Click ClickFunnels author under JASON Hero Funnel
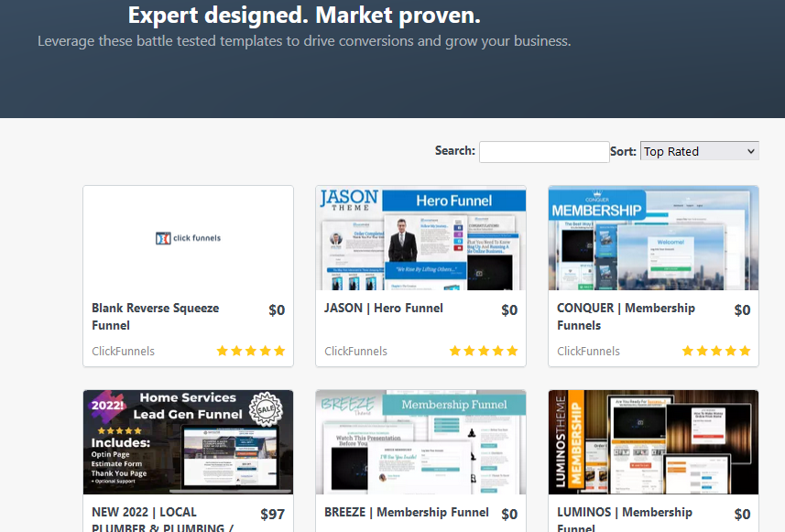This screenshot has height=532, width=785. pos(356,352)
